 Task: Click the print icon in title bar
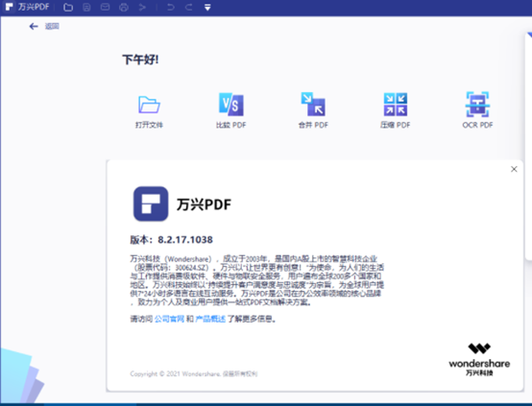pyautogui.click(x=124, y=7)
